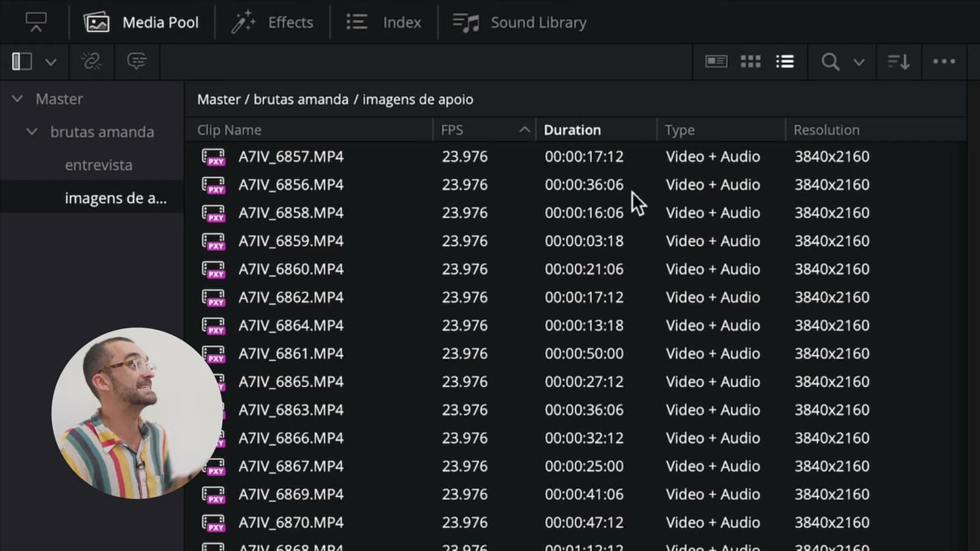Screen dimensions: 980x551
Task: Click the proxy icon of A7IV_6869.MP4
Action: [214, 495]
